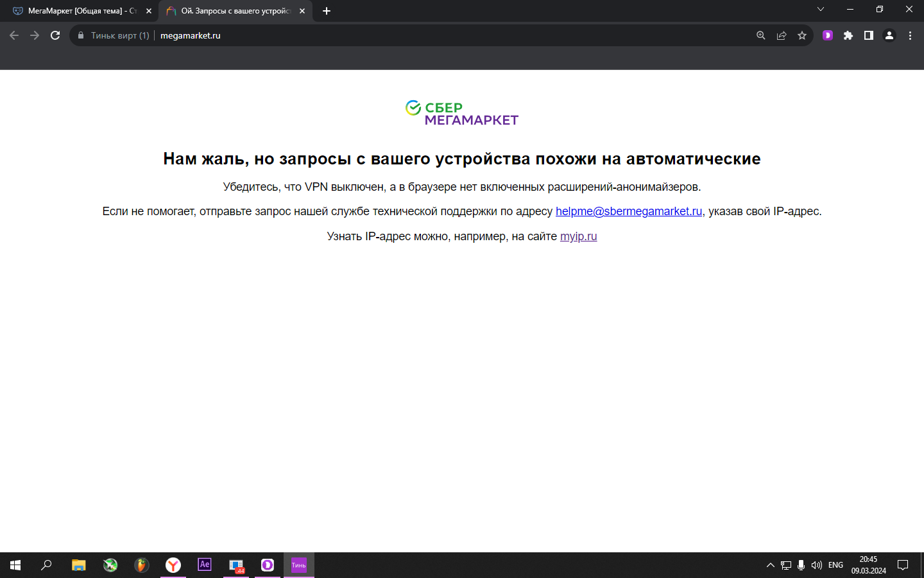Close the 'Ой. Запросы с вашего устройства' tab
The height and width of the screenshot is (578, 924).
(x=302, y=11)
